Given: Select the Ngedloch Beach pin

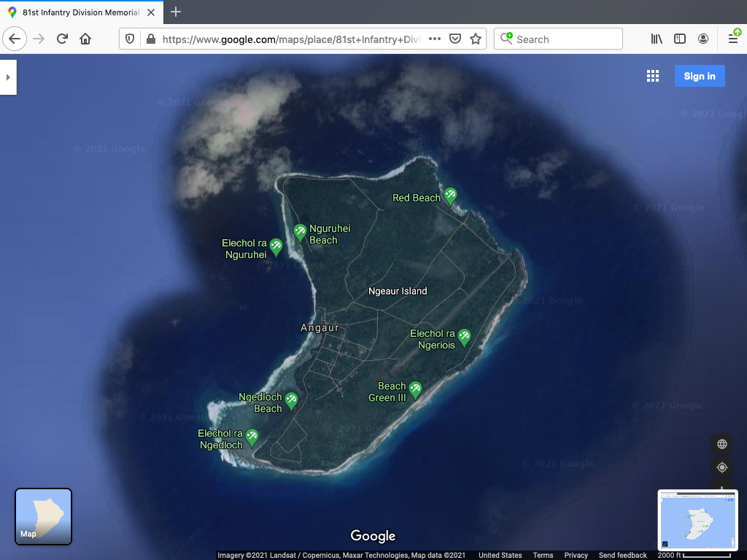Looking at the screenshot, I should [292, 400].
